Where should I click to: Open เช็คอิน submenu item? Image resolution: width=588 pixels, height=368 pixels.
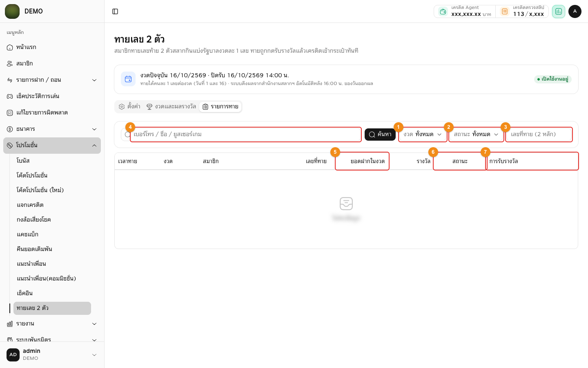pos(52,293)
